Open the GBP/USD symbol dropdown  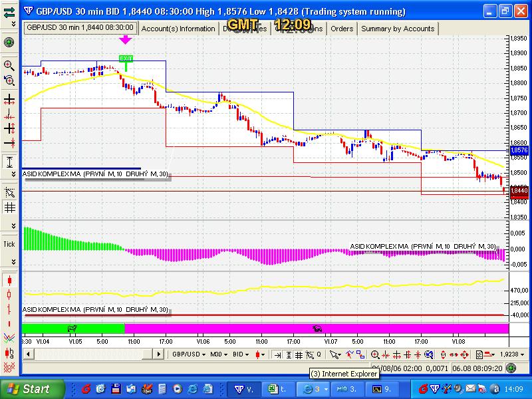[x=188, y=354]
